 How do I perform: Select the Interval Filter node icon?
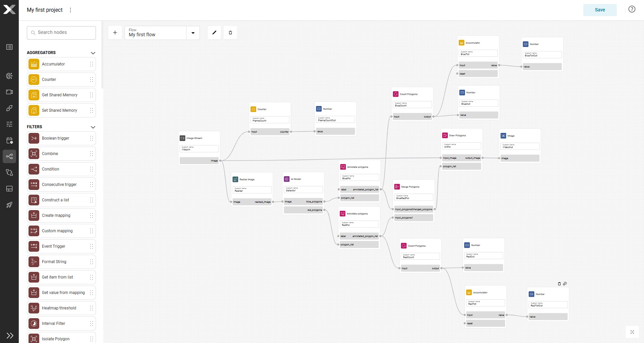coord(34,324)
